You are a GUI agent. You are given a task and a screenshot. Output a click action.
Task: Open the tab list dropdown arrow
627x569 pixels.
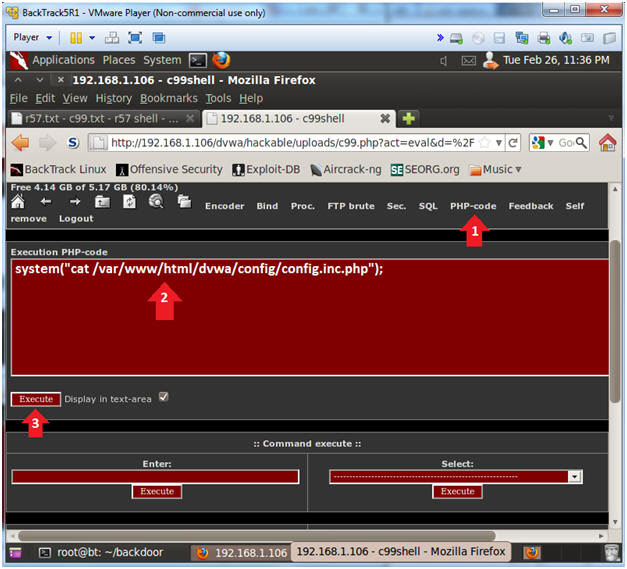coord(611,118)
